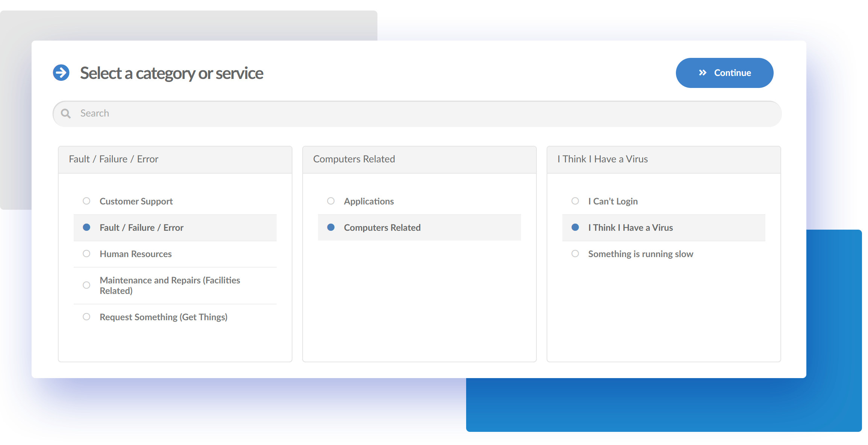Click the Continue button
The height and width of the screenshot is (445, 868).
point(724,73)
